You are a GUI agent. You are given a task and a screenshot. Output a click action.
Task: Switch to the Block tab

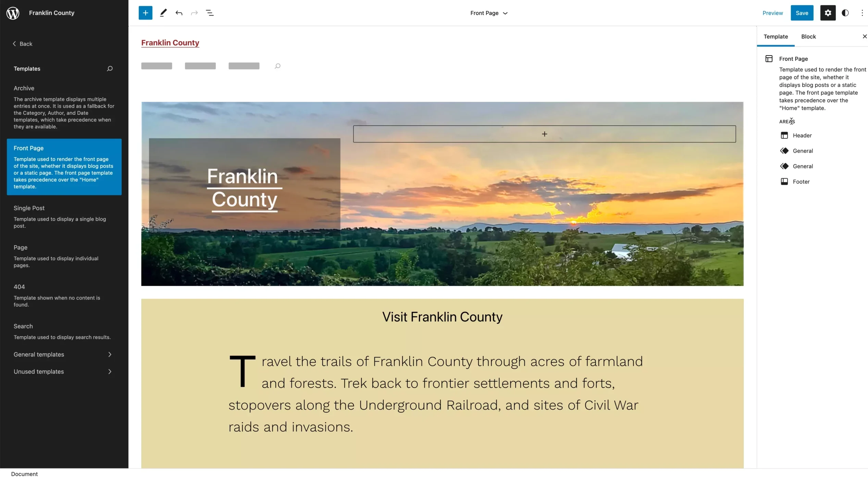coord(808,36)
